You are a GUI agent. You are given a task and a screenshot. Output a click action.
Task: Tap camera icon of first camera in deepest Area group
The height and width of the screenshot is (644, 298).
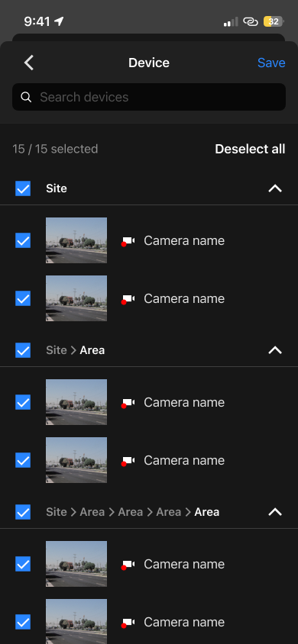(x=128, y=565)
